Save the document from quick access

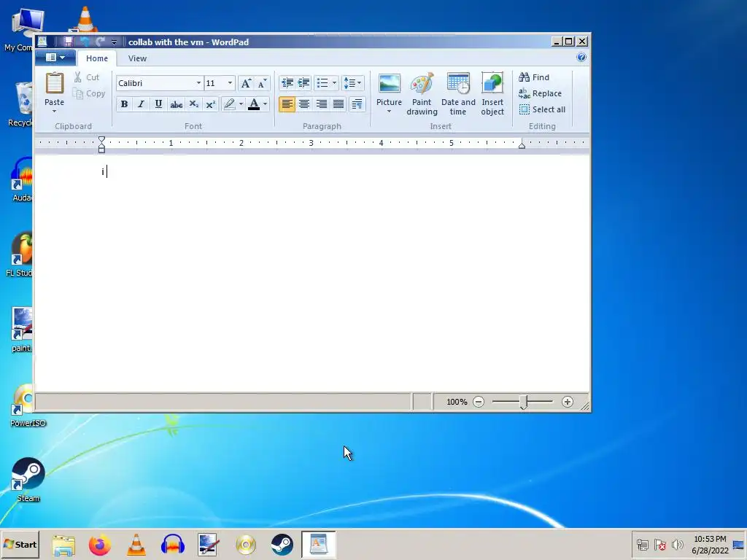click(x=68, y=42)
